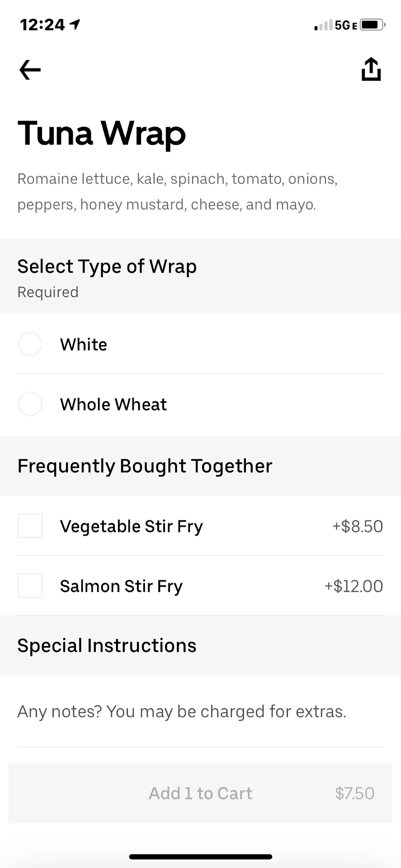
Task: Choose the Whole Wheat wrap radio button
Action: click(30, 404)
